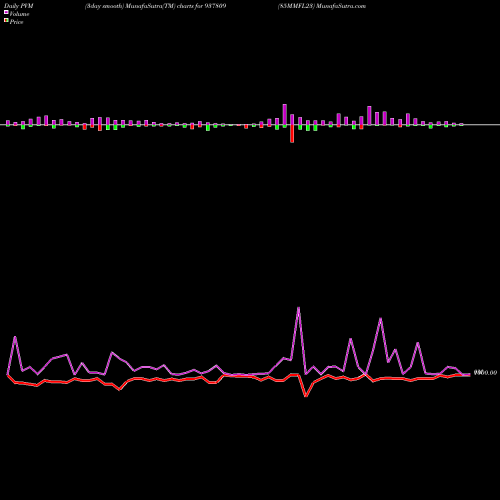500x500 pixels.
Task: Click the 'Daily PVM' title text
Action: tap(19, 6)
